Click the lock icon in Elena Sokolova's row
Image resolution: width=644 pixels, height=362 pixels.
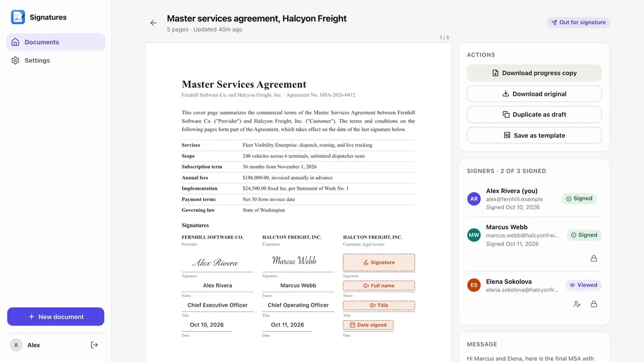(x=594, y=304)
